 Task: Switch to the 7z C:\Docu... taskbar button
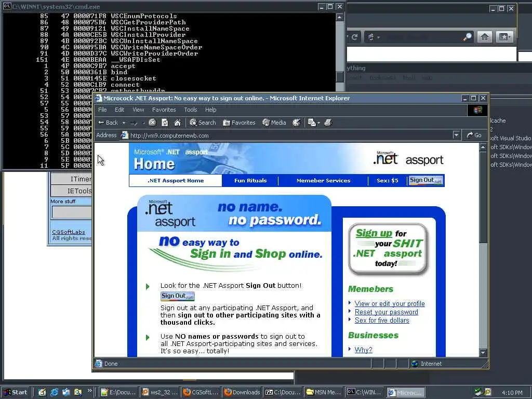pyautogui.click(x=282, y=392)
